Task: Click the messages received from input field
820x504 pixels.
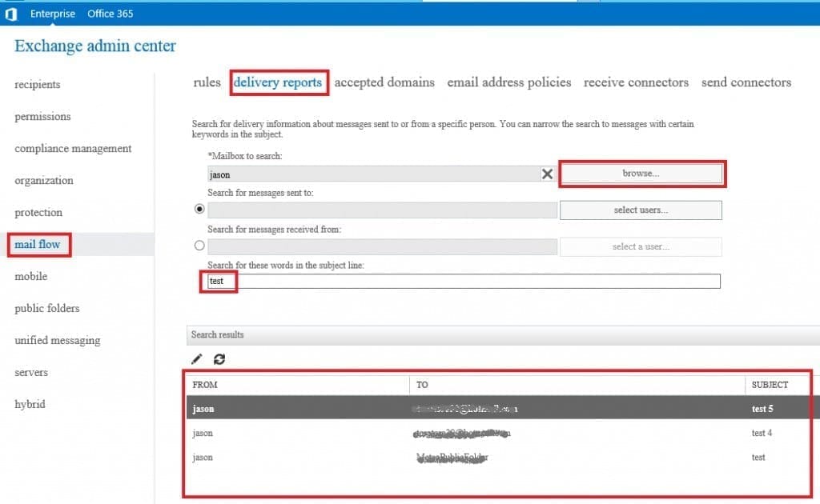Action: 382,246
